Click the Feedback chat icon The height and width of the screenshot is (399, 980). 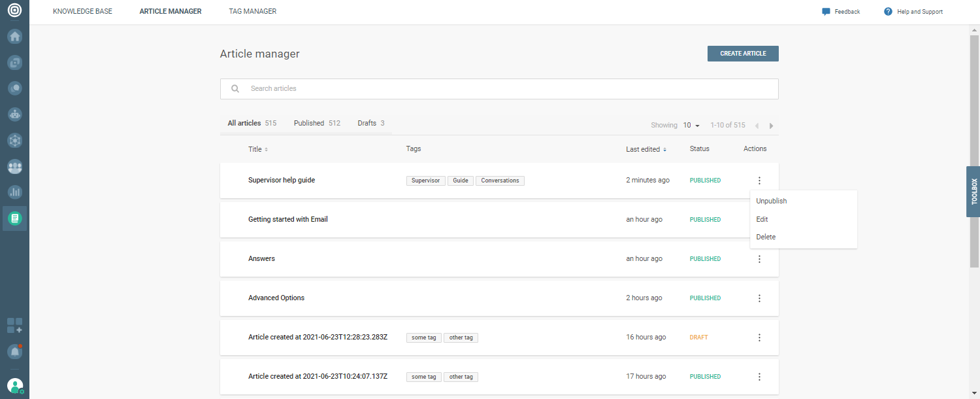coord(826,12)
